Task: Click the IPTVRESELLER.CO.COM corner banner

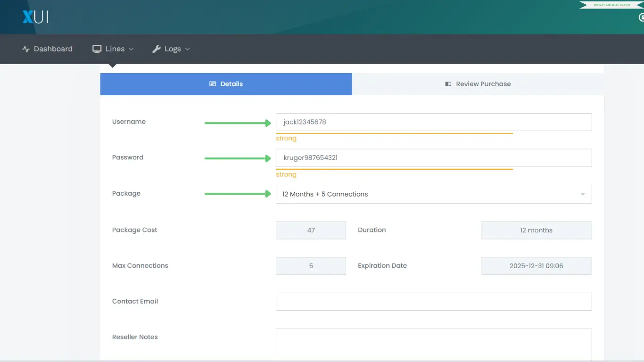Action: click(611, 5)
